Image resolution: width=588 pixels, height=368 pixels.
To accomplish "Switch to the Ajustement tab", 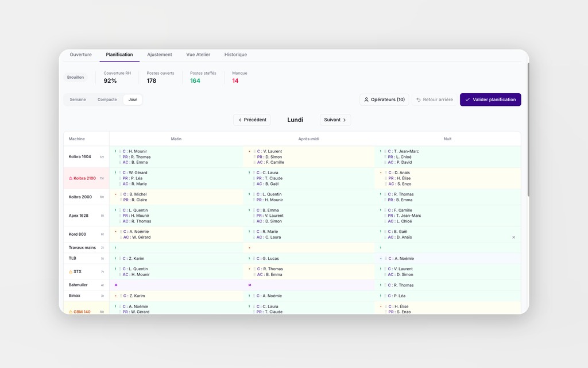I will [160, 55].
